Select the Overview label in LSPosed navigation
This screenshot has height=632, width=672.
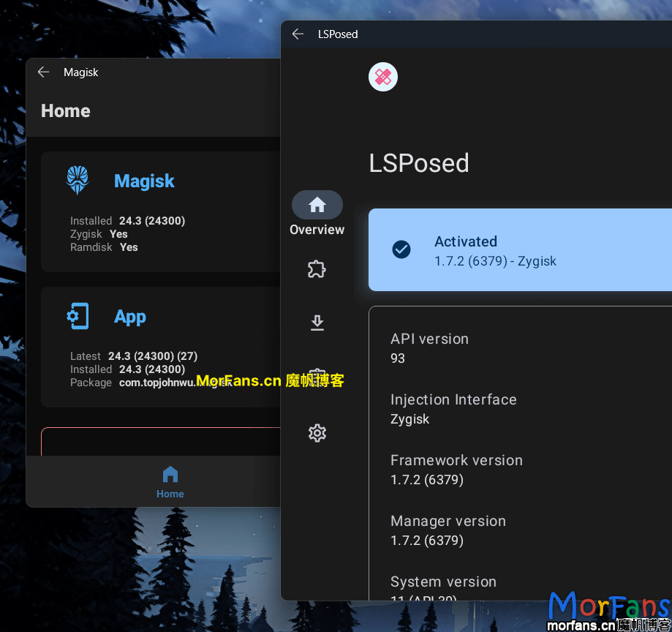coord(317,230)
